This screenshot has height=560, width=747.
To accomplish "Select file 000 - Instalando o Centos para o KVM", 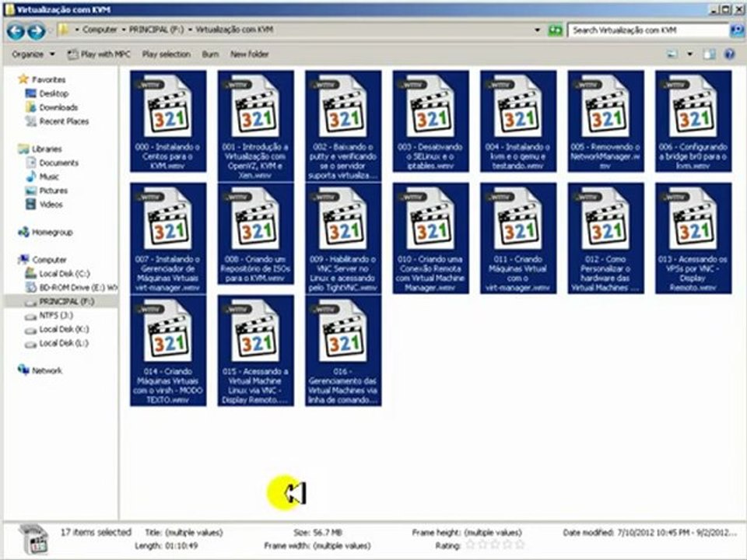I will tap(168, 121).
